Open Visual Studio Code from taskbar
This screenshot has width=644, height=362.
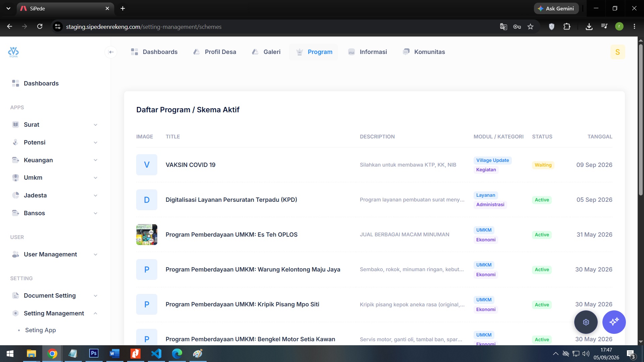tap(156, 354)
